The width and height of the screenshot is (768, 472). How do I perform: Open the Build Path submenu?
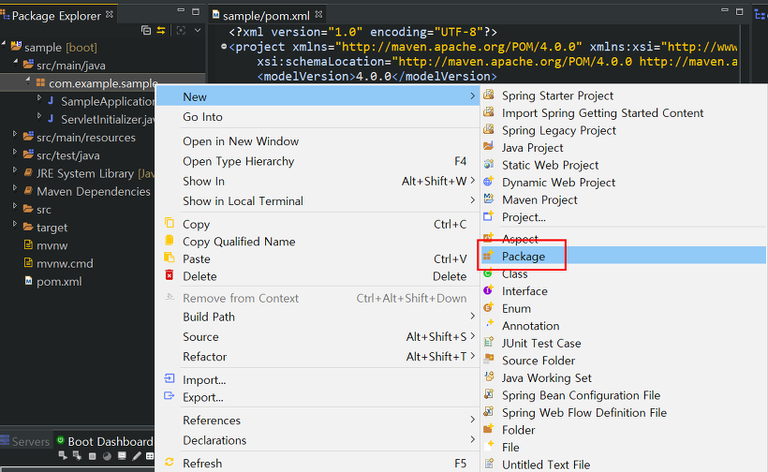click(x=209, y=317)
